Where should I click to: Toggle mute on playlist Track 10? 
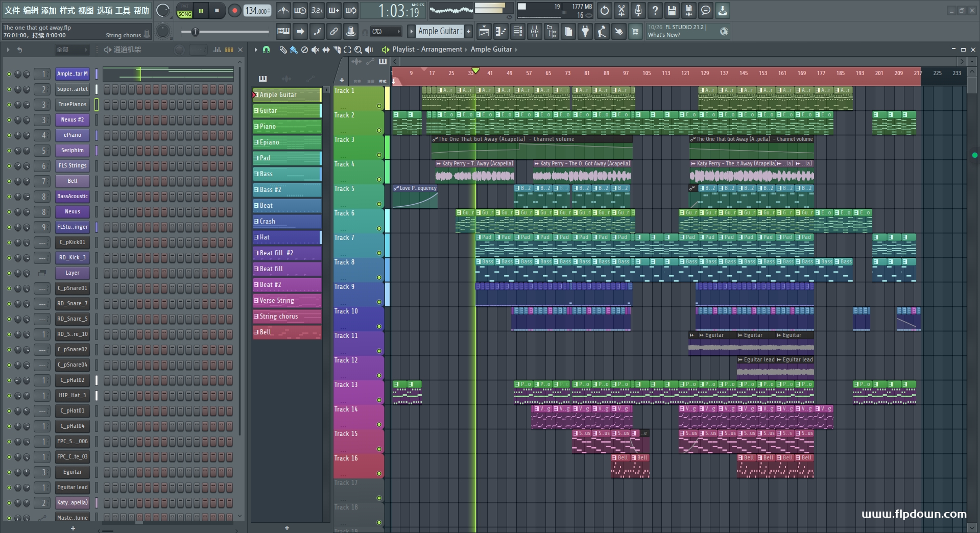[379, 327]
